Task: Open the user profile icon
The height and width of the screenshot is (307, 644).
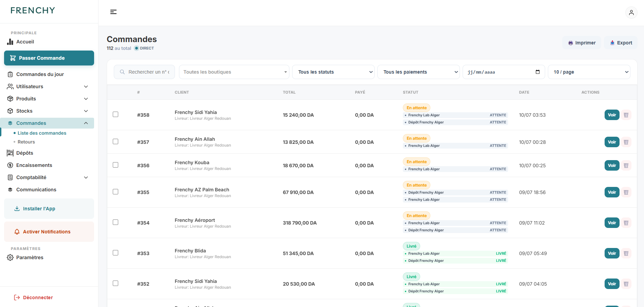Action: click(631, 13)
